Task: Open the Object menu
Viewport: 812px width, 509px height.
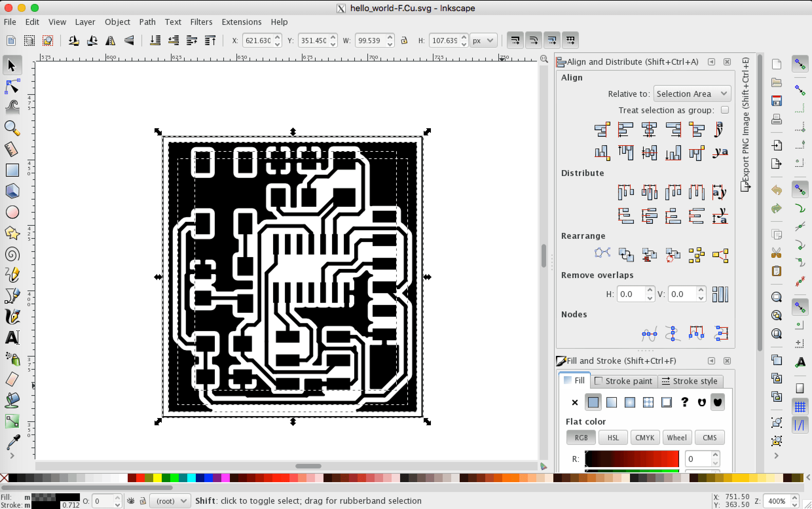Action: point(117,22)
